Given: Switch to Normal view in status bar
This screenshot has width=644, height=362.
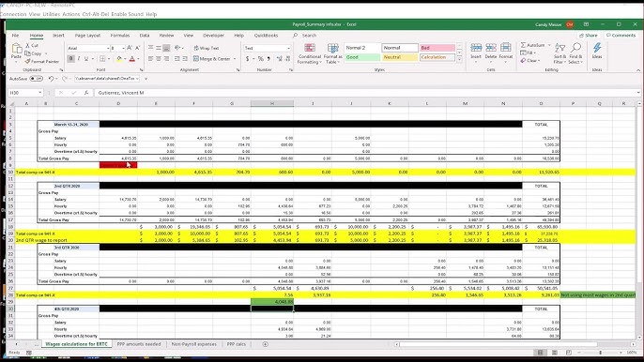Looking at the screenshot, I should (x=541, y=353).
